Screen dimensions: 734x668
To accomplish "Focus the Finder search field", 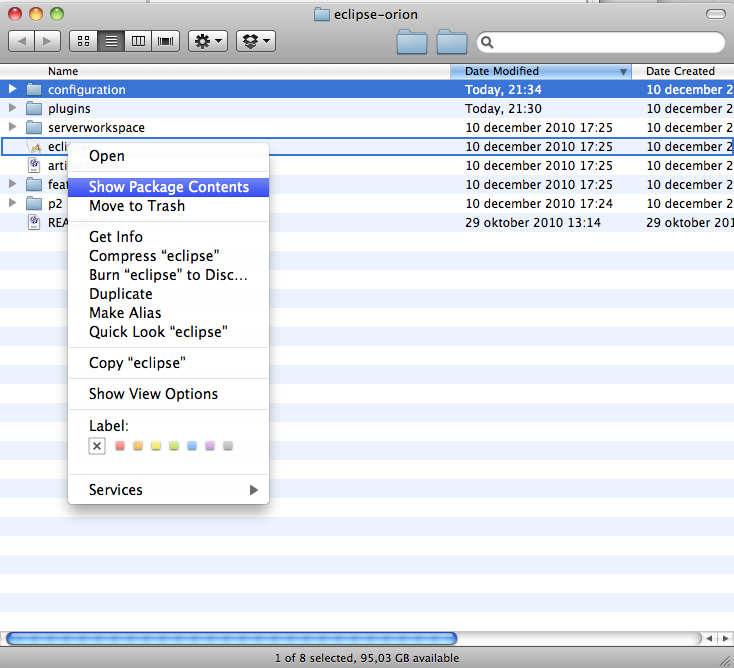I will pos(601,42).
